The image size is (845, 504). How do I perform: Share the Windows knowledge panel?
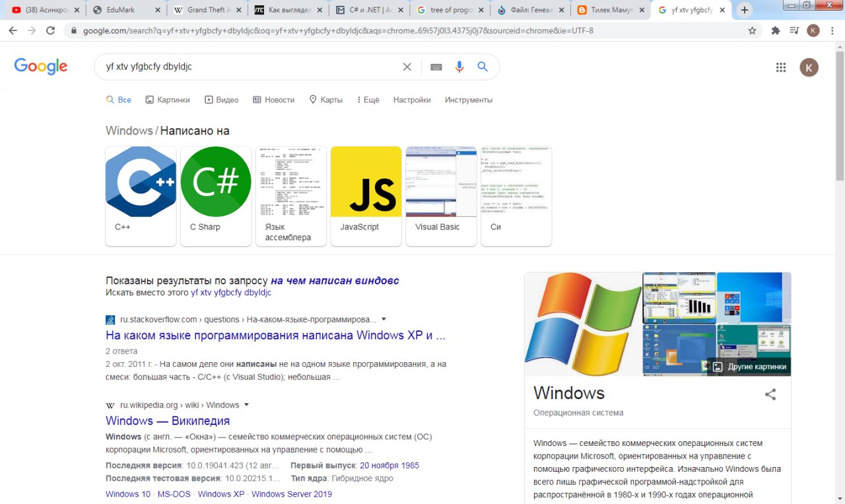[x=770, y=394]
